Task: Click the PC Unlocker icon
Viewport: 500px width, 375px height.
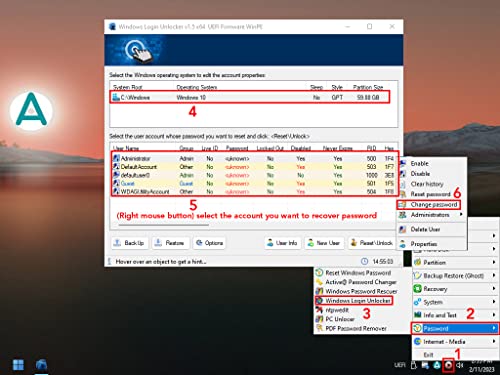Action: pyautogui.click(x=319, y=319)
